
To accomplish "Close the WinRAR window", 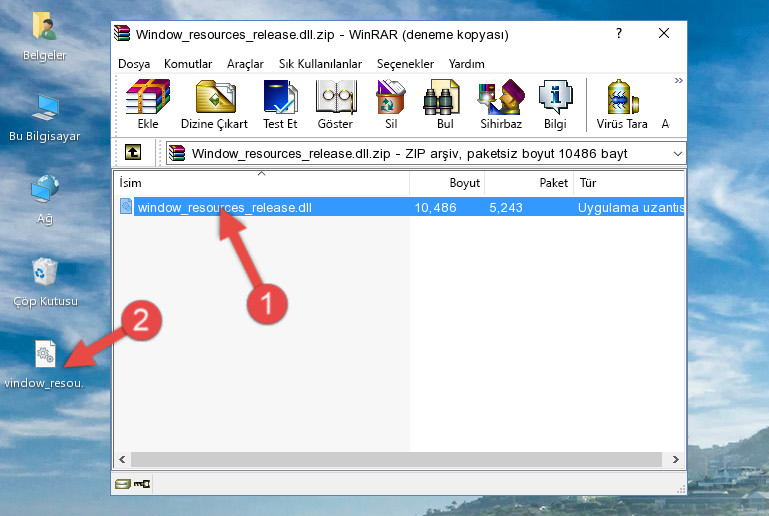I will click(x=664, y=33).
